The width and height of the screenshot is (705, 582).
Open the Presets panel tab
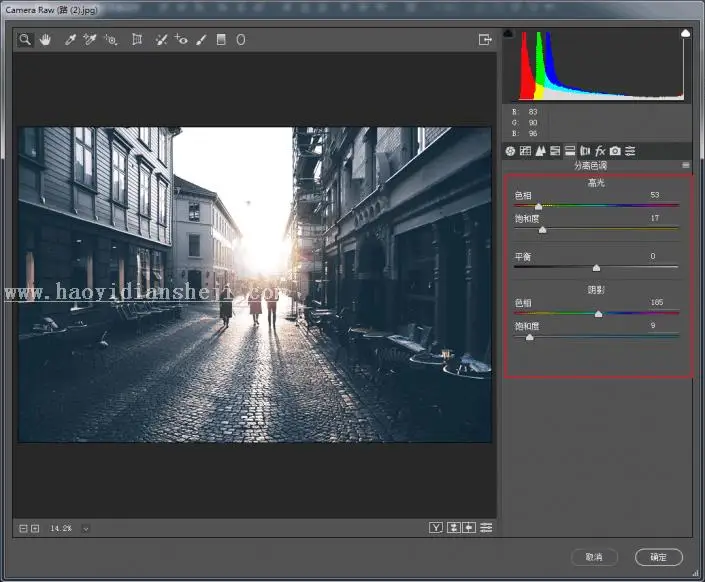pyautogui.click(x=630, y=151)
